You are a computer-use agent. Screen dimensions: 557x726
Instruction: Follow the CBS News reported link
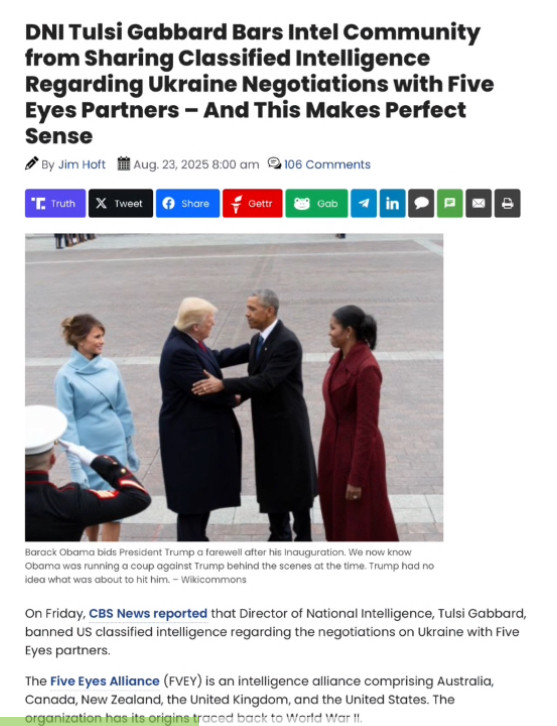(148, 613)
